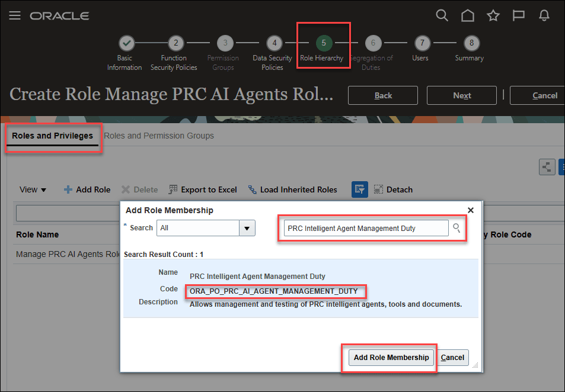The height and width of the screenshot is (392, 565).
Task: Open the Search criteria dropdown showing All
Action: click(x=247, y=228)
